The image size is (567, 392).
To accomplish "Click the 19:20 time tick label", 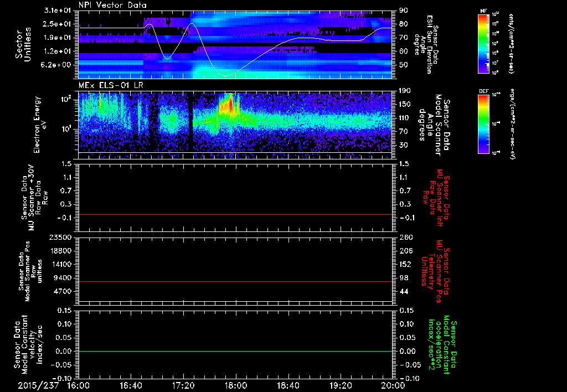I will coord(341,386).
